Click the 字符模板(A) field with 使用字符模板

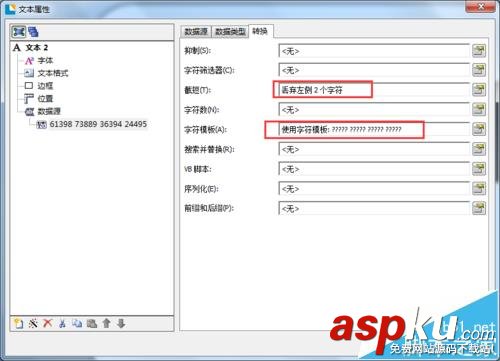[x=374, y=129]
